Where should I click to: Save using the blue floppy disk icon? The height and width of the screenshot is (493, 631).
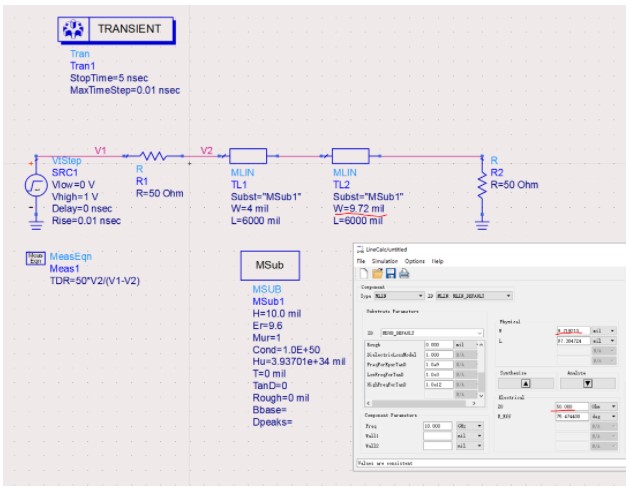(390, 274)
